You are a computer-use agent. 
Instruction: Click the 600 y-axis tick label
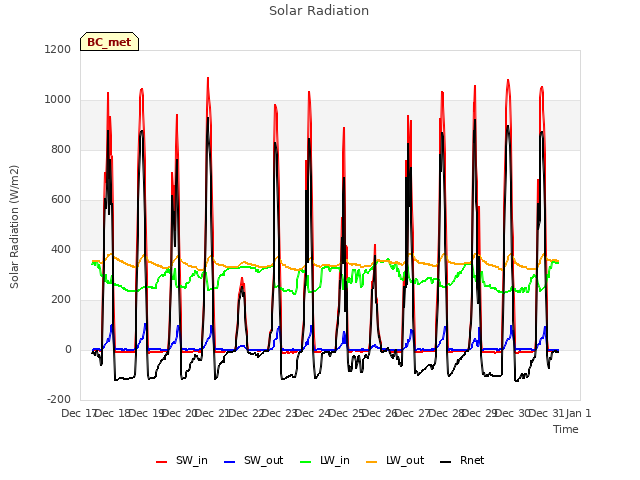pyautogui.click(x=61, y=200)
